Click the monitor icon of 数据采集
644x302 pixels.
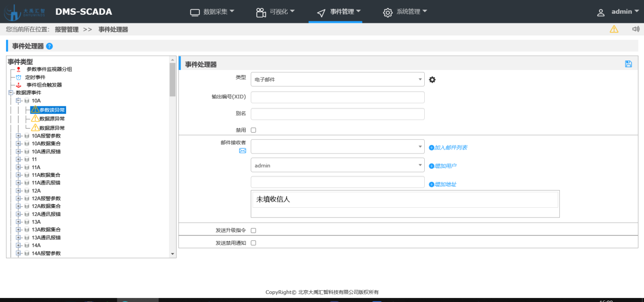[195, 12]
